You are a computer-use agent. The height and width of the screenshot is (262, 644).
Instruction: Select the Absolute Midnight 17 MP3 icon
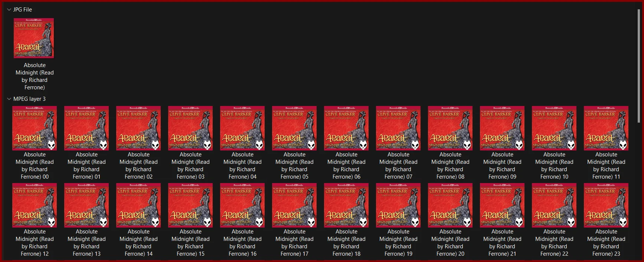[x=294, y=205]
